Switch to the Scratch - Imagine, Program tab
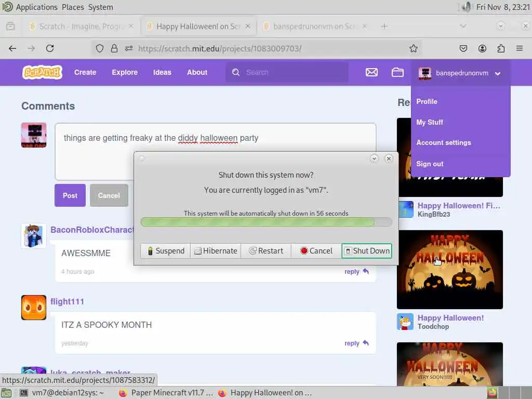The width and height of the screenshot is (532, 399). [82, 26]
